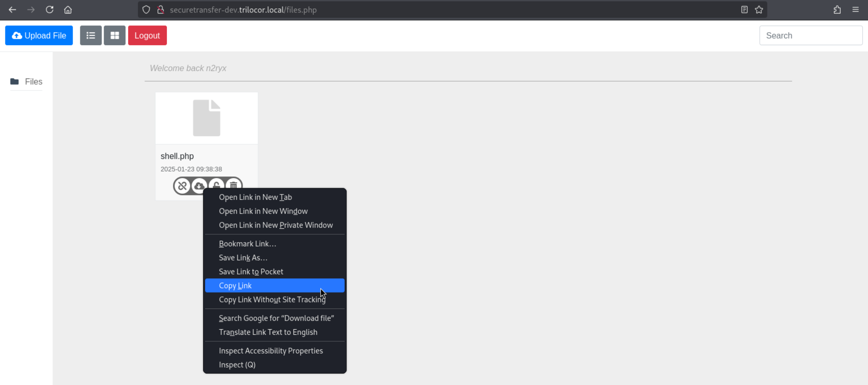Viewport: 868px width, 385px height.
Task: Click the trash delete icon for shell.php
Action: click(x=234, y=184)
